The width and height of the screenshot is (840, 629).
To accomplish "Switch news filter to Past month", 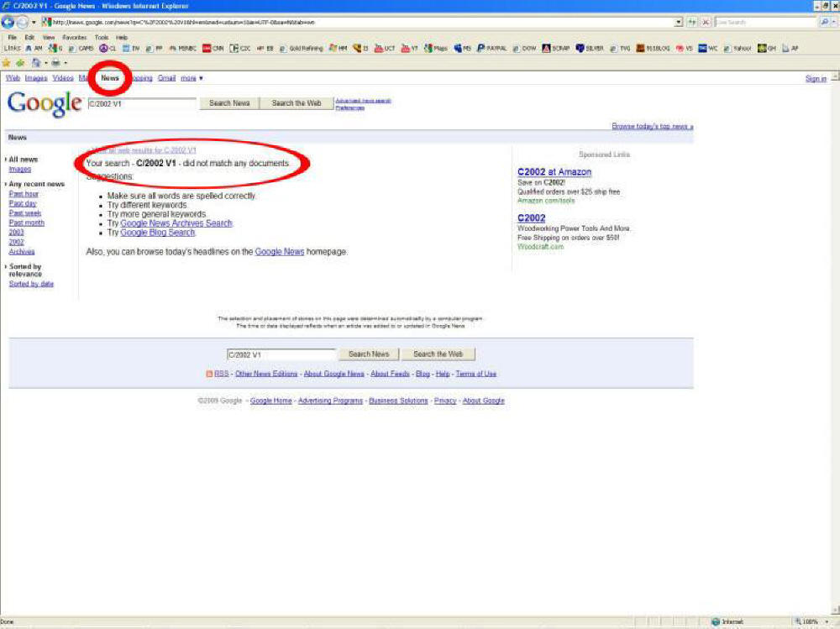I will point(27,223).
